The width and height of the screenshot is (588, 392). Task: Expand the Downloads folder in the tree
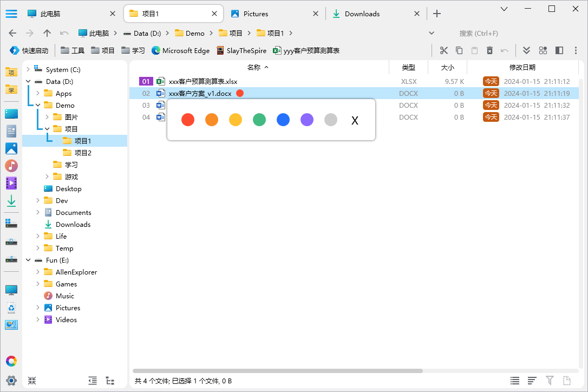37,224
